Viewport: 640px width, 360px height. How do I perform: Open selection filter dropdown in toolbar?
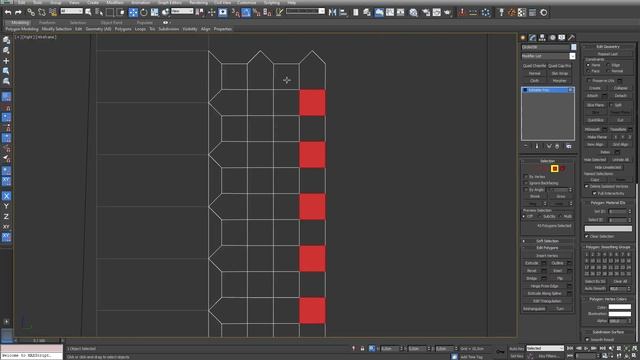coord(71,11)
